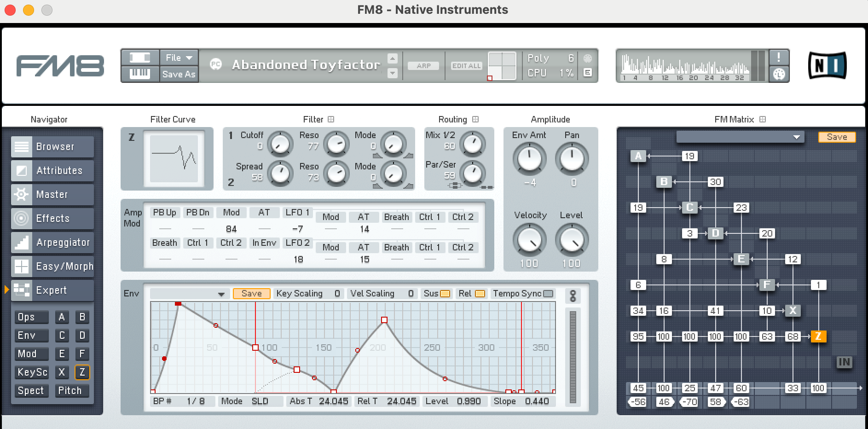This screenshot has height=429, width=868.
Task: Click the Vel Scaling value field
Action: tap(411, 294)
